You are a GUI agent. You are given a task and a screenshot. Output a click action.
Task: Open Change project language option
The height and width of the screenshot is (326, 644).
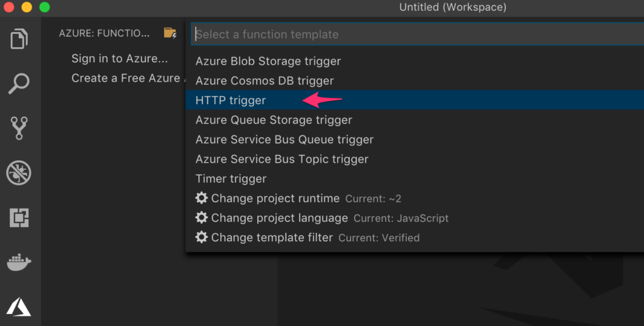pyautogui.click(x=279, y=218)
